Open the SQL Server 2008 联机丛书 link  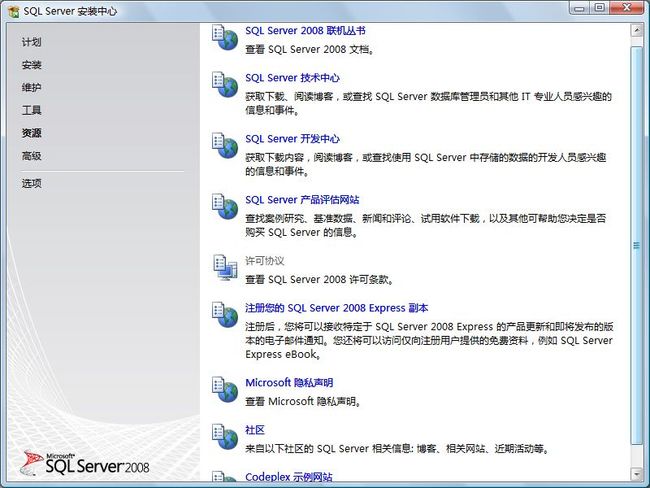point(305,31)
